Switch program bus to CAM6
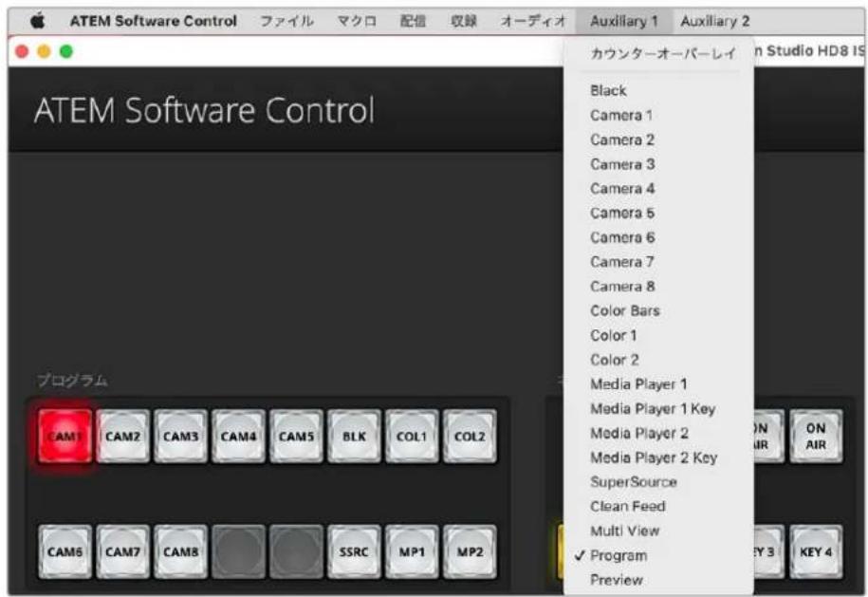 [x=65, y=551]
